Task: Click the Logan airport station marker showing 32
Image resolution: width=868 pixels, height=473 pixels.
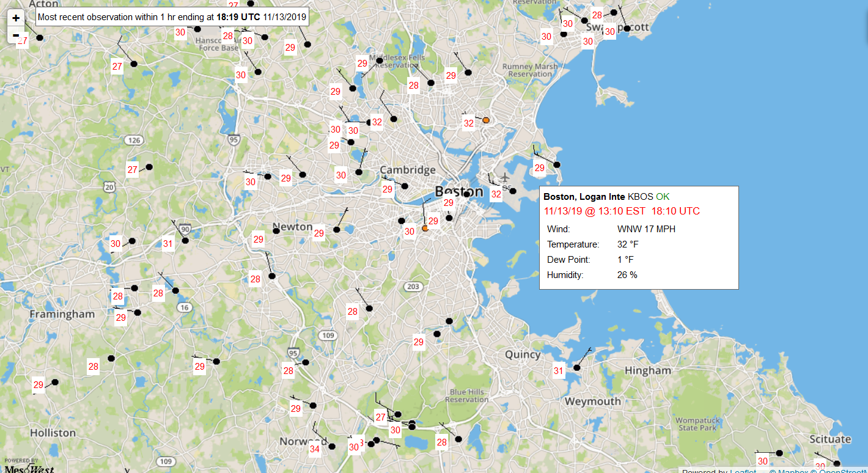Action: click(513, 191)
